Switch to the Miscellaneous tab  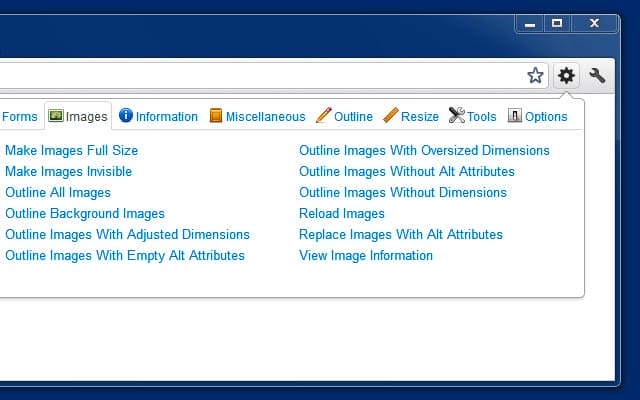point(257,117)
